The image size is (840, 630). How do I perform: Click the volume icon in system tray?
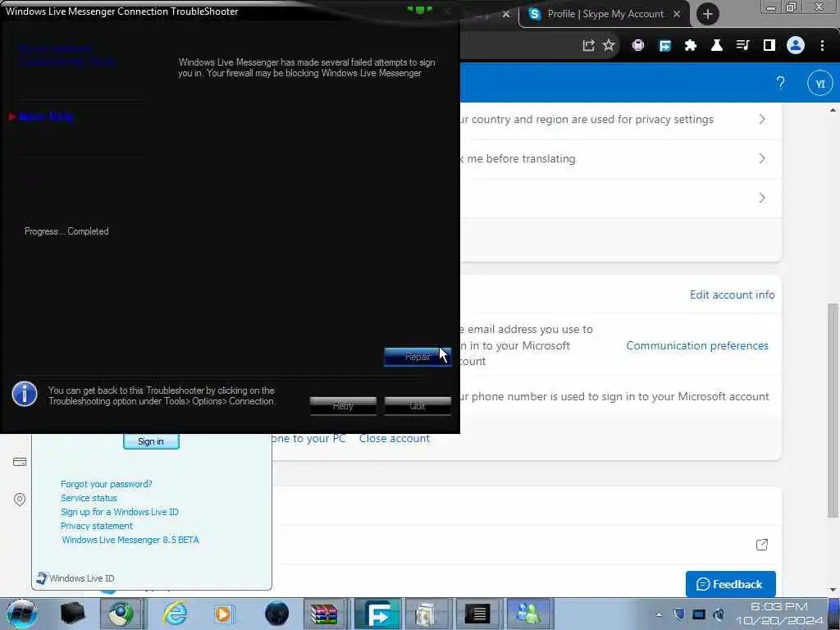(x=719, y=614)
